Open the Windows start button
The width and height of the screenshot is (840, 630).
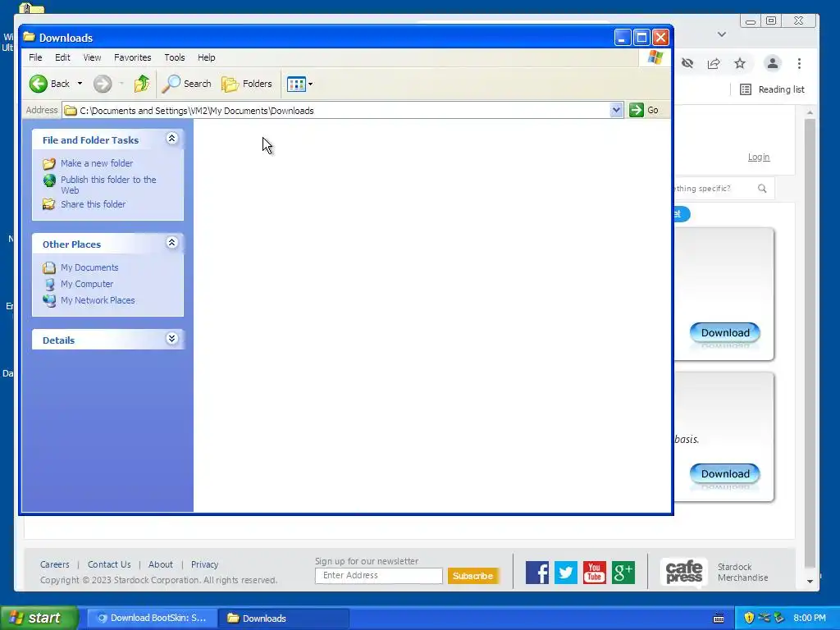pos(39,619)
